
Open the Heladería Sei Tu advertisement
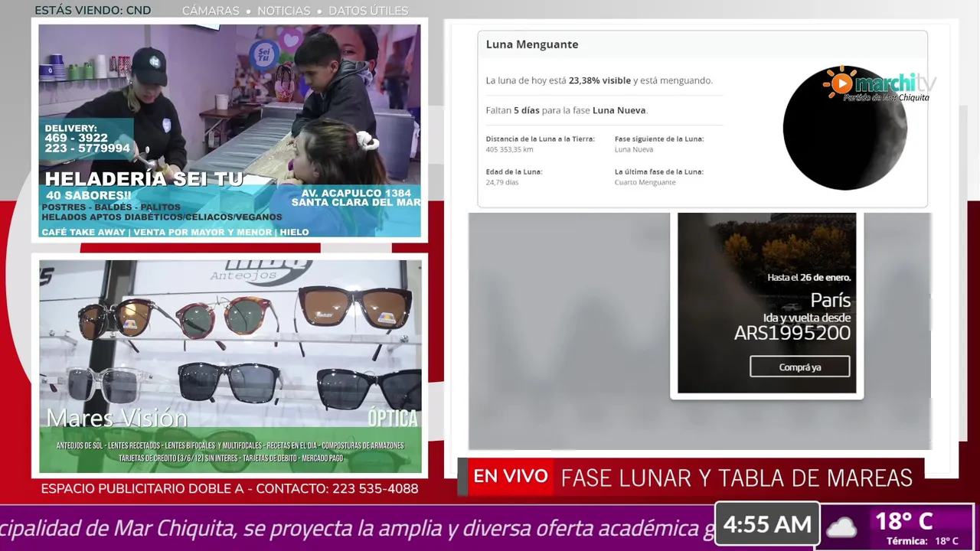click(230, 131)
